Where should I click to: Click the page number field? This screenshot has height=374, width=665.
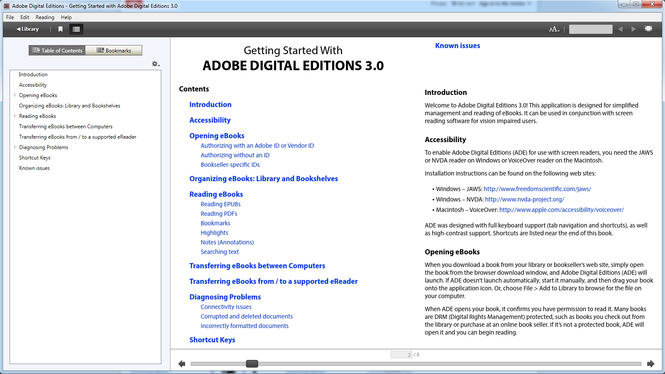click(401, 355)
